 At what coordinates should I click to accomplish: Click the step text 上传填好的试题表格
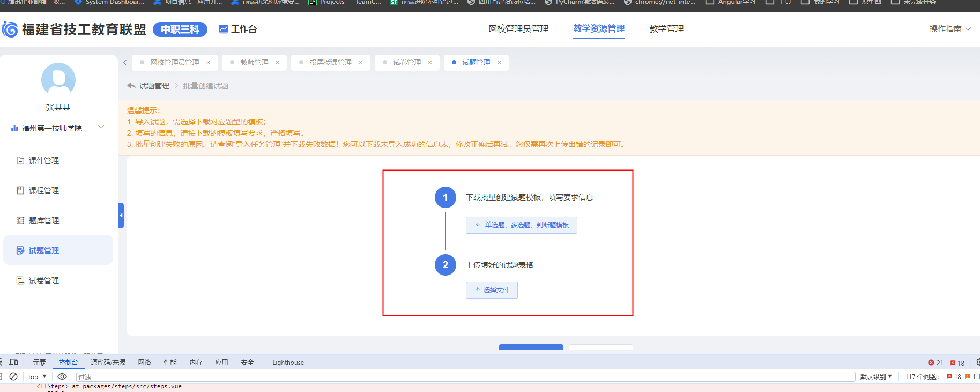[x=499, y=265]
